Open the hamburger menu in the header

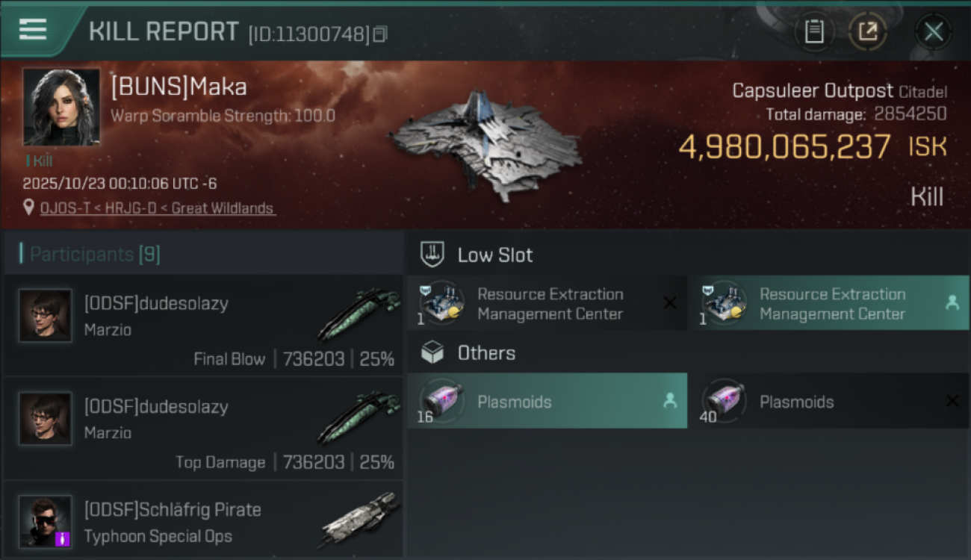coord(33,29)
